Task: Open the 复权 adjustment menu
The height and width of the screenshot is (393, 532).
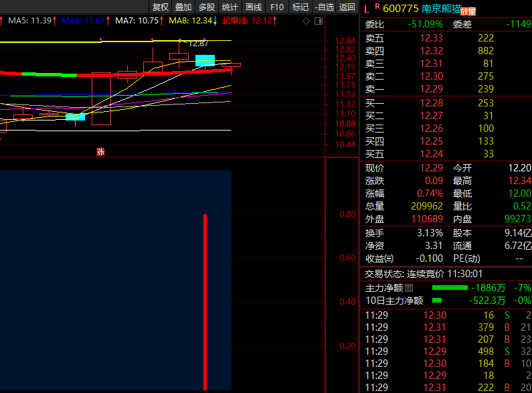Action: click(161, 7)
